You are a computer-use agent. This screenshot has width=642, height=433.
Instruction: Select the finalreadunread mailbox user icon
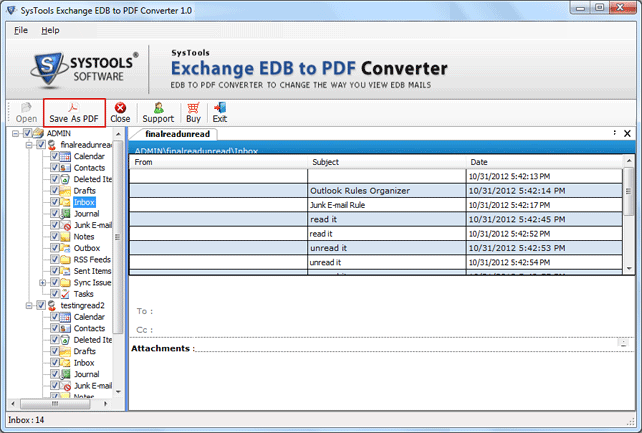[52, 144]
